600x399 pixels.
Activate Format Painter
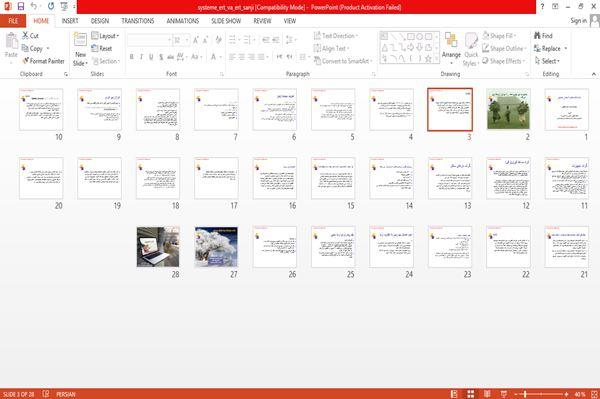coord(43,61)
